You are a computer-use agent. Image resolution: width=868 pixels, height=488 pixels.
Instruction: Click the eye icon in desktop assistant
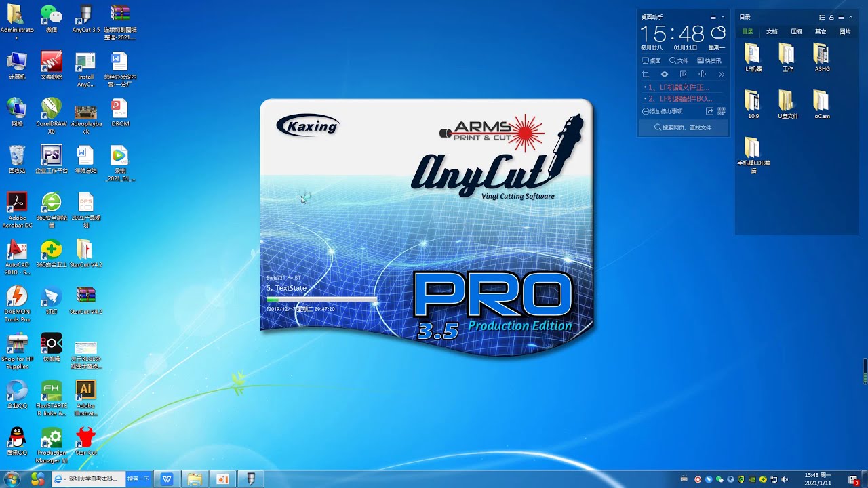click(x=665, y=74)
